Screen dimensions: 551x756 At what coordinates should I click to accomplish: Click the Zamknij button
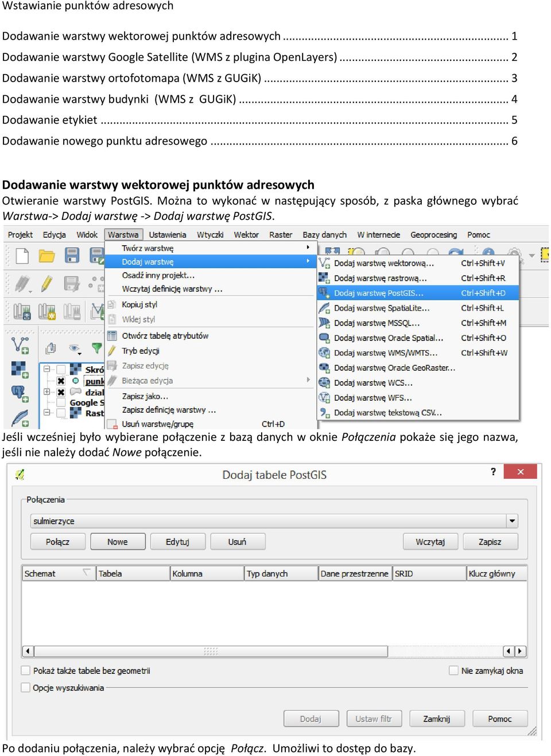(437, 719)
